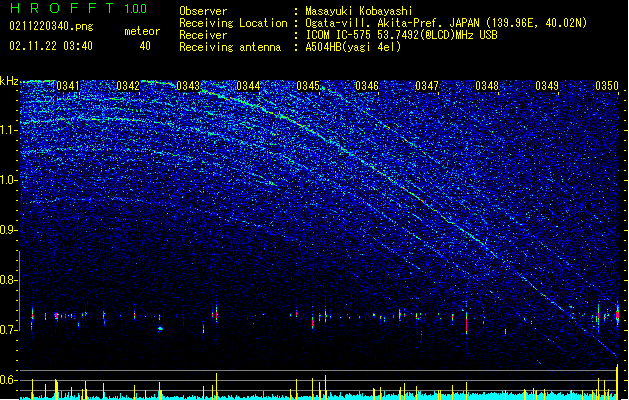Image resolution: width=629 pixels, height=400 pixels.
Task: Click the Receiver label
Action: click(203, 35)
